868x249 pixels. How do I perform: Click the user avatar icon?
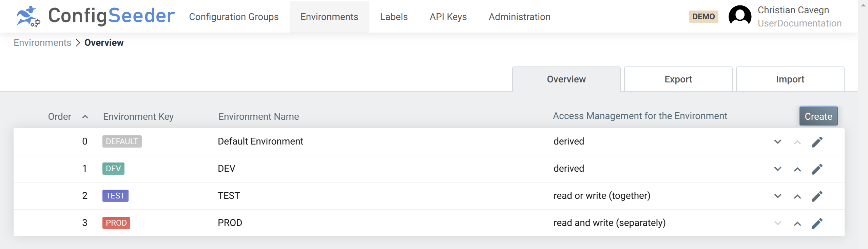tap(740, 16)
